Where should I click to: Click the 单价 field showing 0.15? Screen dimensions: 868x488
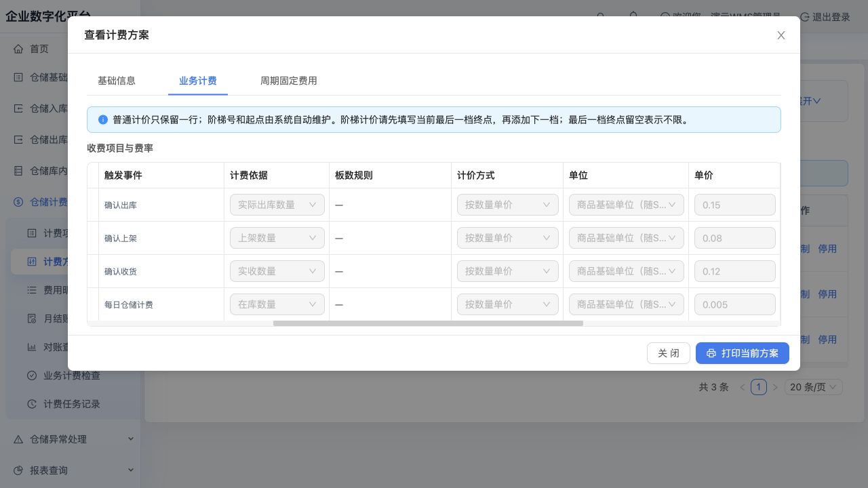point(735,205)
